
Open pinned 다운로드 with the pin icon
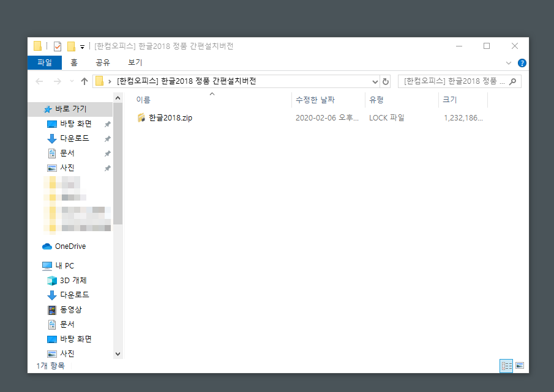point(74,138)
